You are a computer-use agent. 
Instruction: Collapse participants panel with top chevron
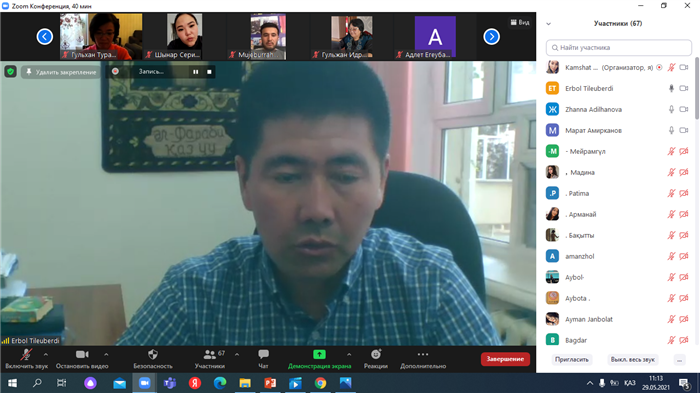coord(549,24)
